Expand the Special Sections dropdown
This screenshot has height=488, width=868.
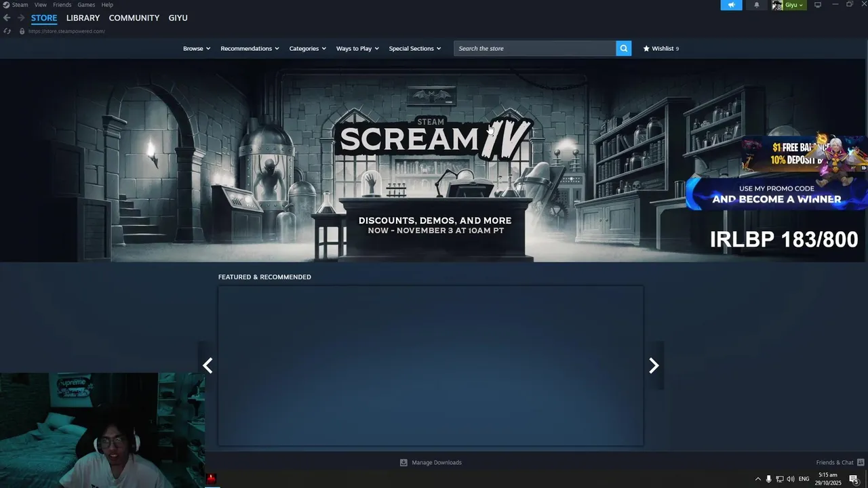click(x=414, y=48)
